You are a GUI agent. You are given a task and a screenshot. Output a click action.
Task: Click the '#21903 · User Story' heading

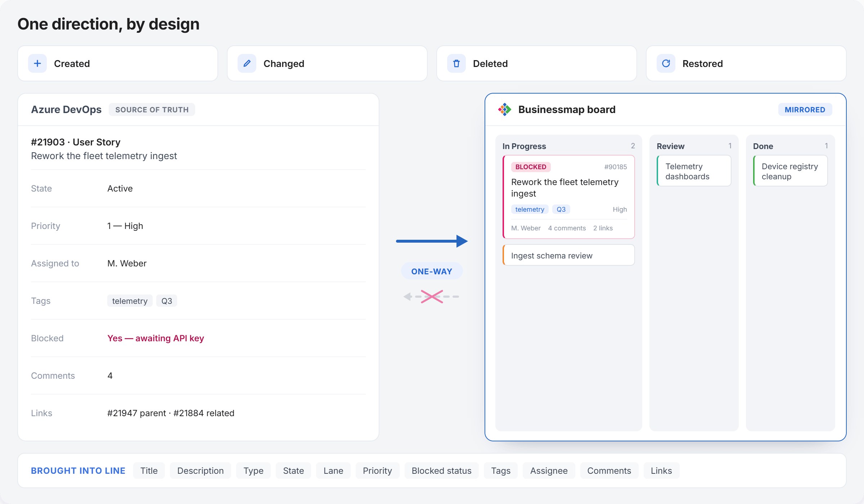coord(76,142)
